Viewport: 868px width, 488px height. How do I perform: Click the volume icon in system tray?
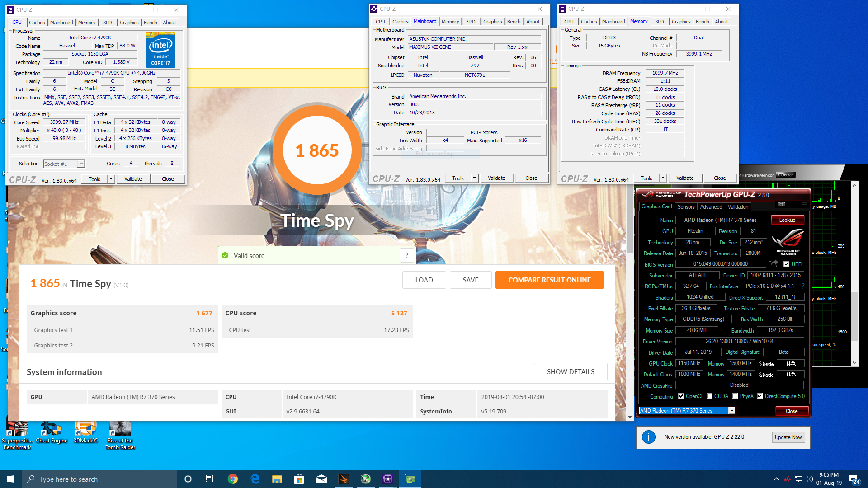[809, 479]
